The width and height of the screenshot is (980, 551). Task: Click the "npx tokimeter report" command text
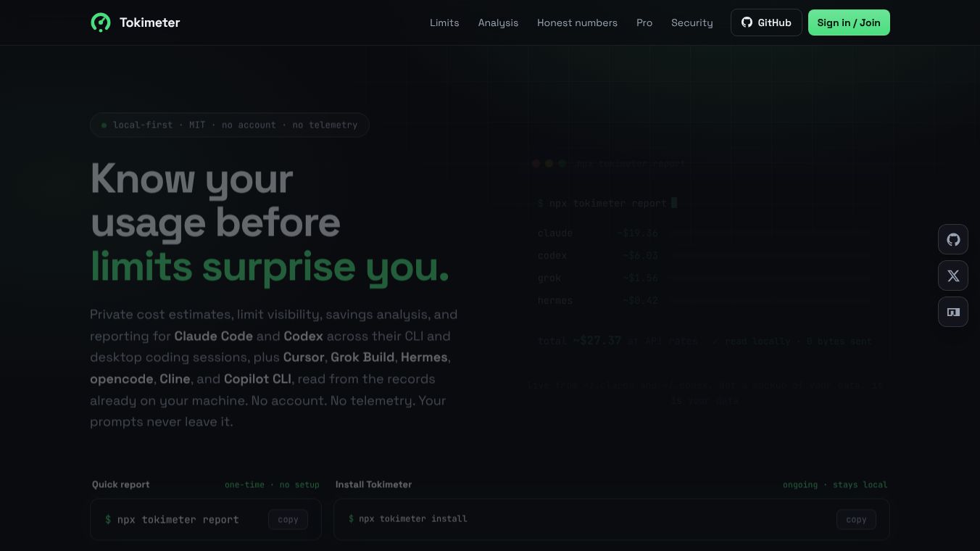pos(178,519)
